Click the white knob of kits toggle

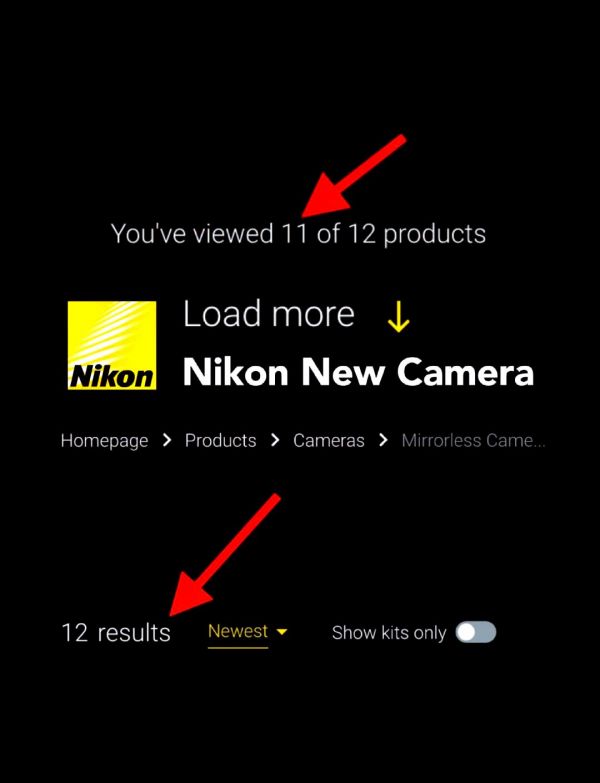tap(466, 632)
